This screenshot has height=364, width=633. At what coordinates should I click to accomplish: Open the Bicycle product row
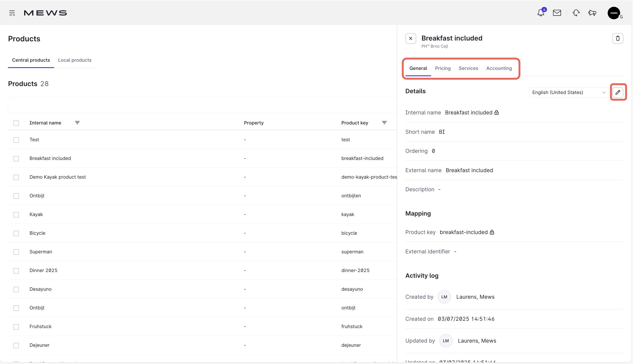[202, 233]
